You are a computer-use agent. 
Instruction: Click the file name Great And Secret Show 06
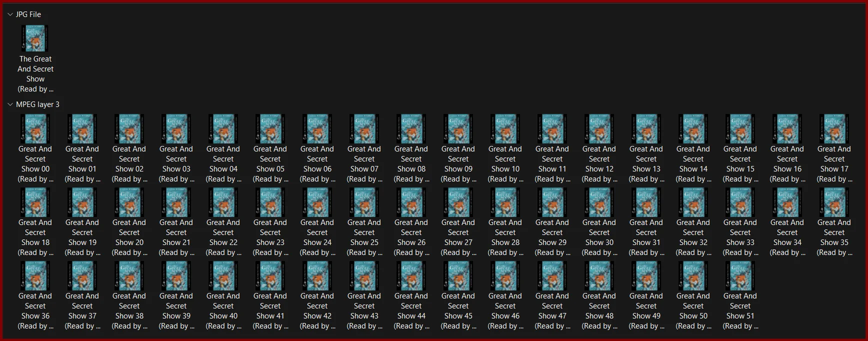[317, 164]
